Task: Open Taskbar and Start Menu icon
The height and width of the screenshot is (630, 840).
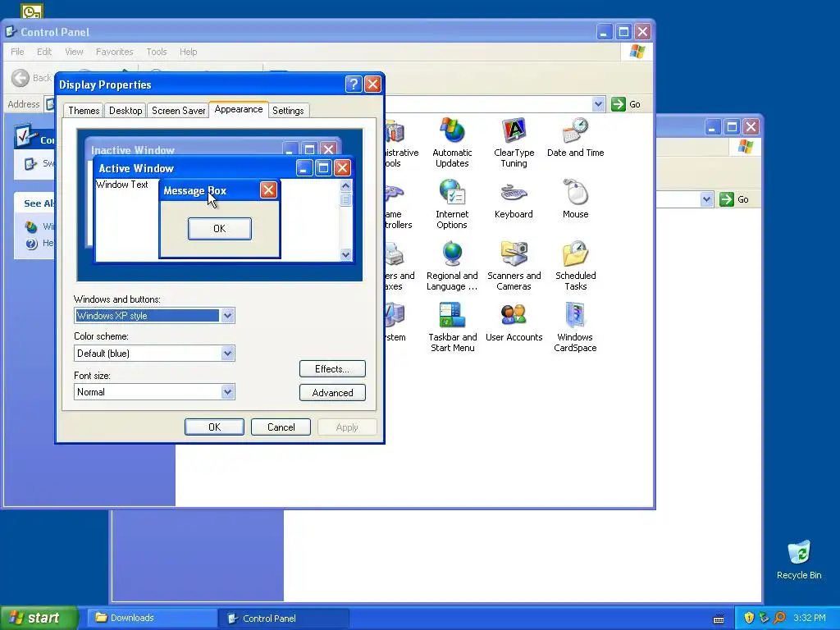Action: pos(452,327)
